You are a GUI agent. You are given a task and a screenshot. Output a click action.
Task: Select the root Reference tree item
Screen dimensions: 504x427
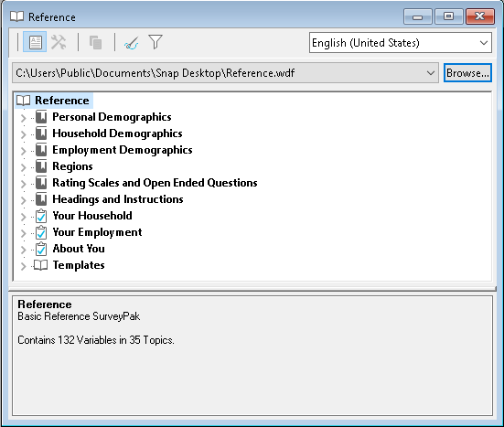pos(61,101)
